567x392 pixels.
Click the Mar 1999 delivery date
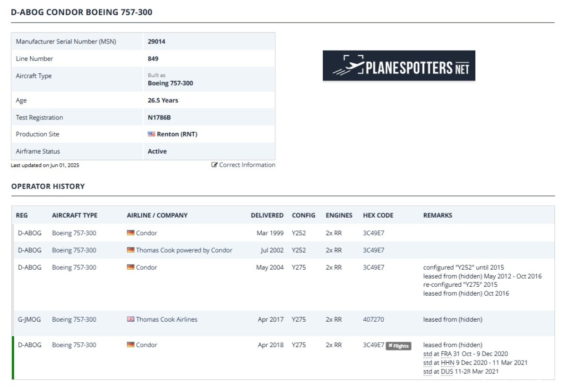[270, 233]
